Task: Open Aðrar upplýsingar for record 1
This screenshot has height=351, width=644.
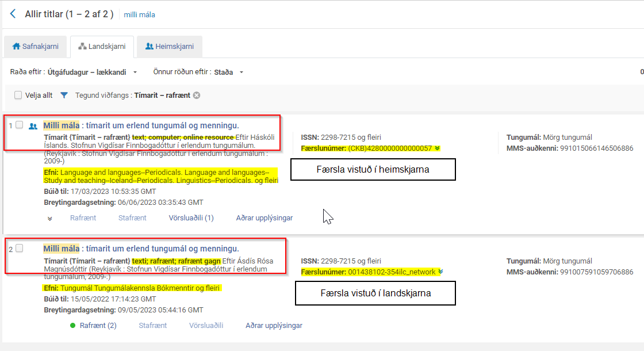Action: click(x=264, y=218)
